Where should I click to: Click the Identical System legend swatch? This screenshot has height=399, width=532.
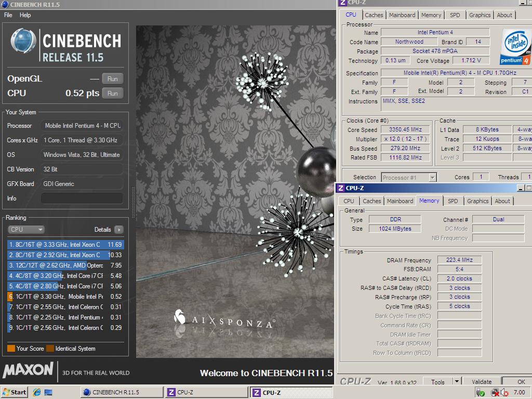tap(50, 349)
